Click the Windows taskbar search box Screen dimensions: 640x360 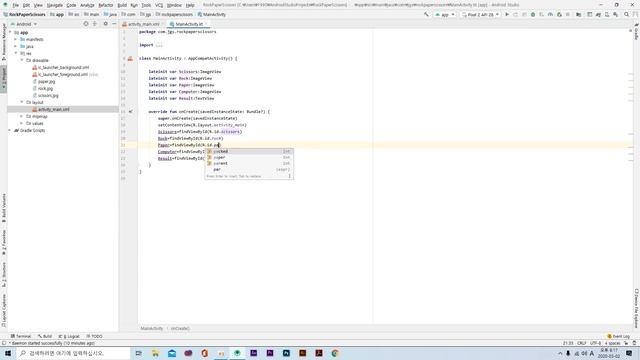[x=73, y=353]
